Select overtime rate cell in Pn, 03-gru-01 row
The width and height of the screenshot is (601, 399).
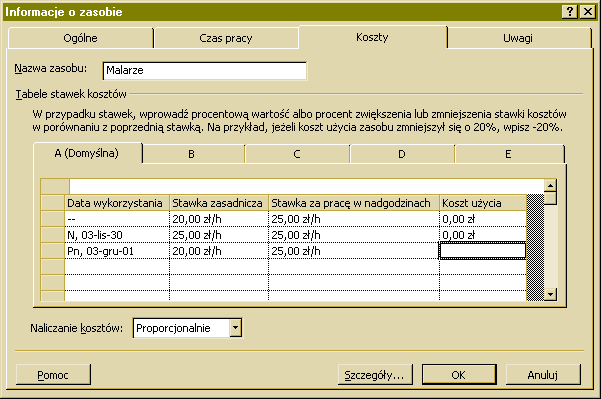(x=354, y=251)
